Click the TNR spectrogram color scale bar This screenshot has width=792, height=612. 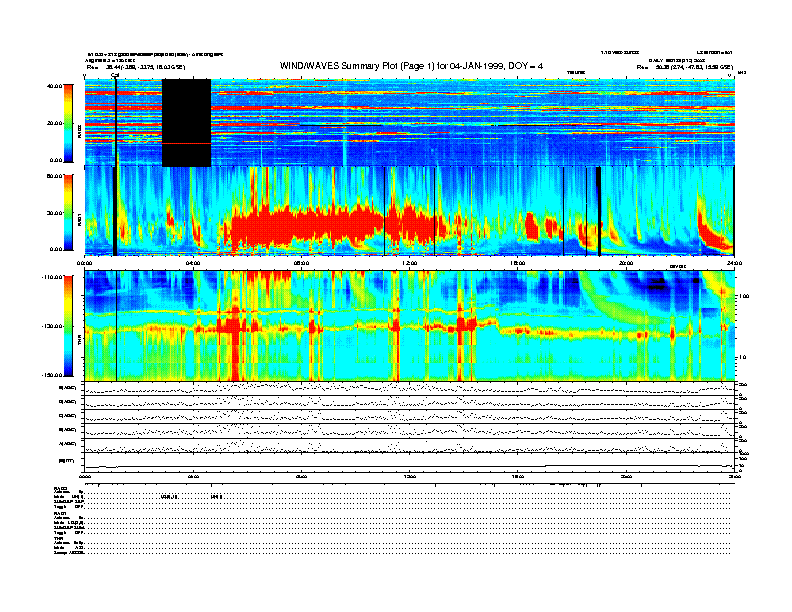68,326
